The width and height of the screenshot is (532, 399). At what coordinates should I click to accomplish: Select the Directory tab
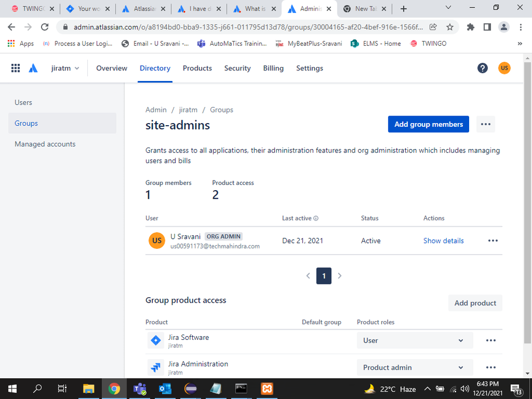155,68
